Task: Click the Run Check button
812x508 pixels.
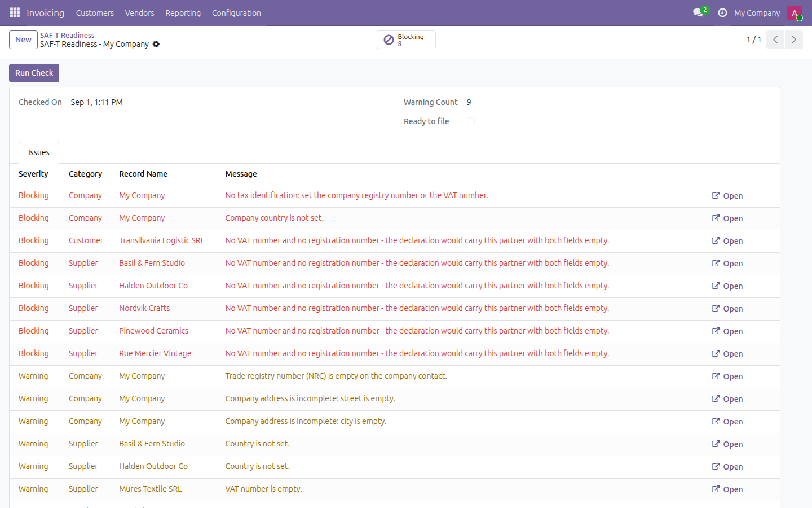Action: pyautogui.click(x=34, y=73)
